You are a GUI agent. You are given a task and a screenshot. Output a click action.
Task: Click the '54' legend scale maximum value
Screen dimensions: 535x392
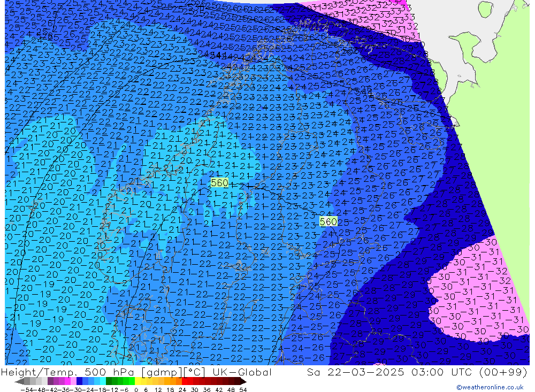(243, 390)
